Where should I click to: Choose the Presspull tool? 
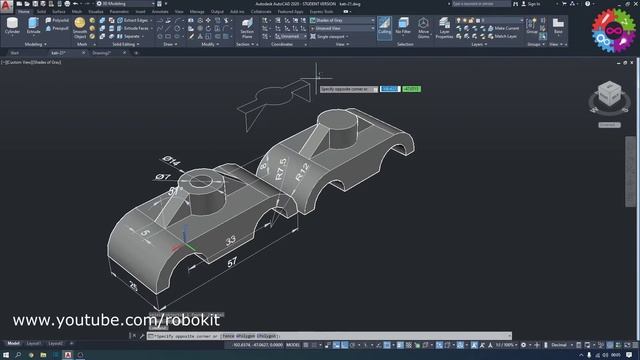tap(57, 28)
